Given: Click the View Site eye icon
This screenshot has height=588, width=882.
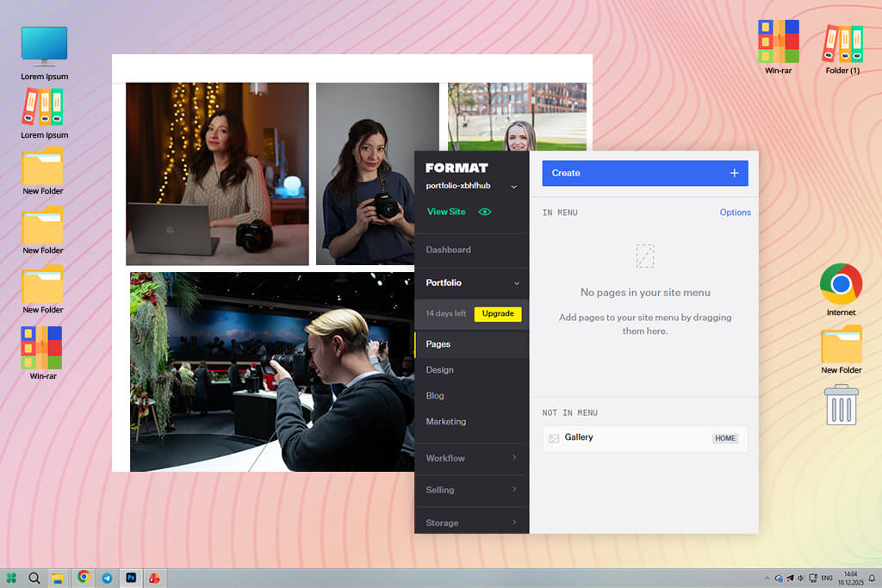Looking at the screenshot, I should pos(484,212).
